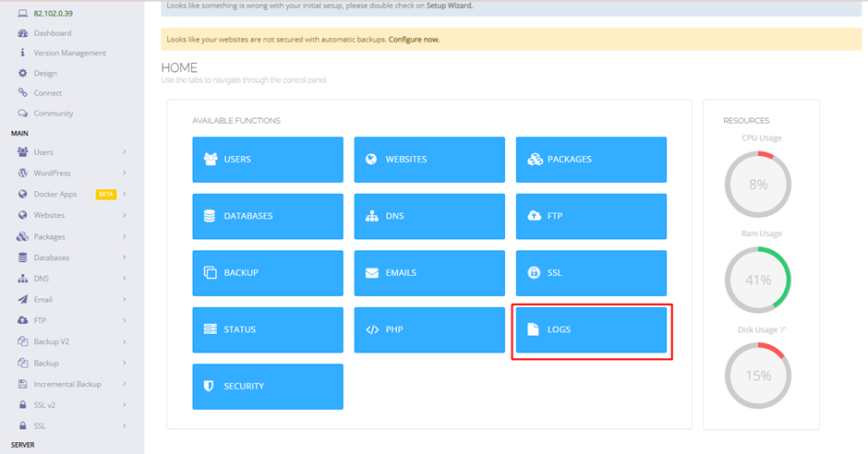Click the FTP cloud icon in sidebar
868x454 pixels.
23,320
